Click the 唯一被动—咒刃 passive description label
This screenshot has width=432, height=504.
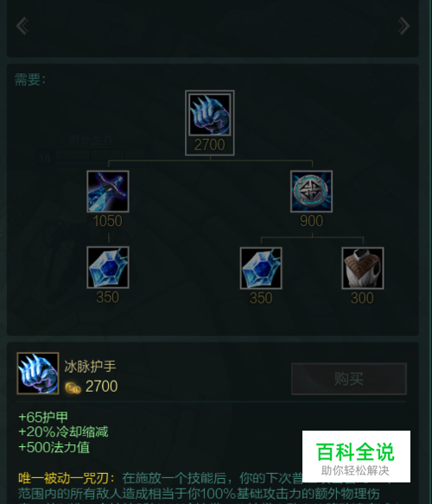[66, 478]
